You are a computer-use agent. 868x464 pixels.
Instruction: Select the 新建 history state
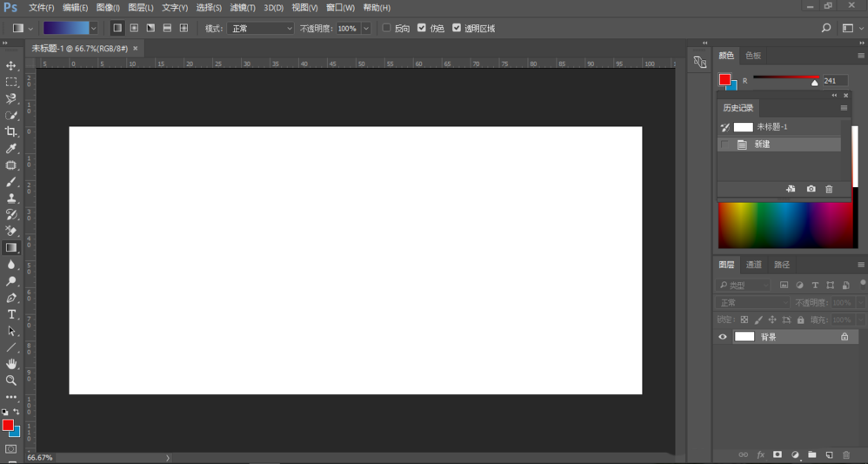click(762, 145)
